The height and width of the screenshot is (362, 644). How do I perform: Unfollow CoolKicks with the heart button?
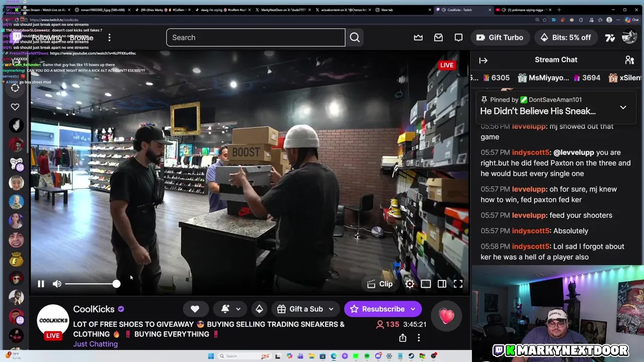pyautogui.click(x=195, y=309)
